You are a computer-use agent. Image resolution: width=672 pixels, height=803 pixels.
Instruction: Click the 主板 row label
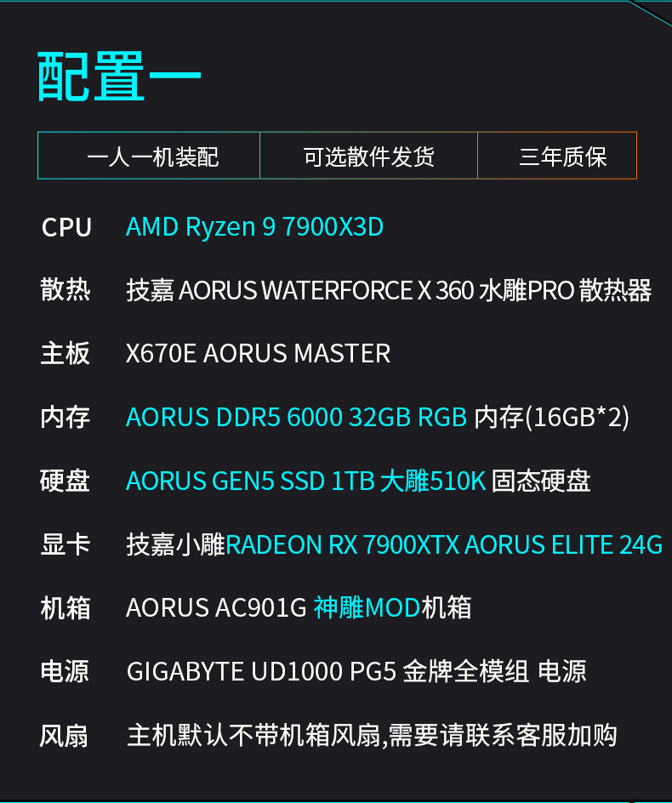(x=65, y=353)
